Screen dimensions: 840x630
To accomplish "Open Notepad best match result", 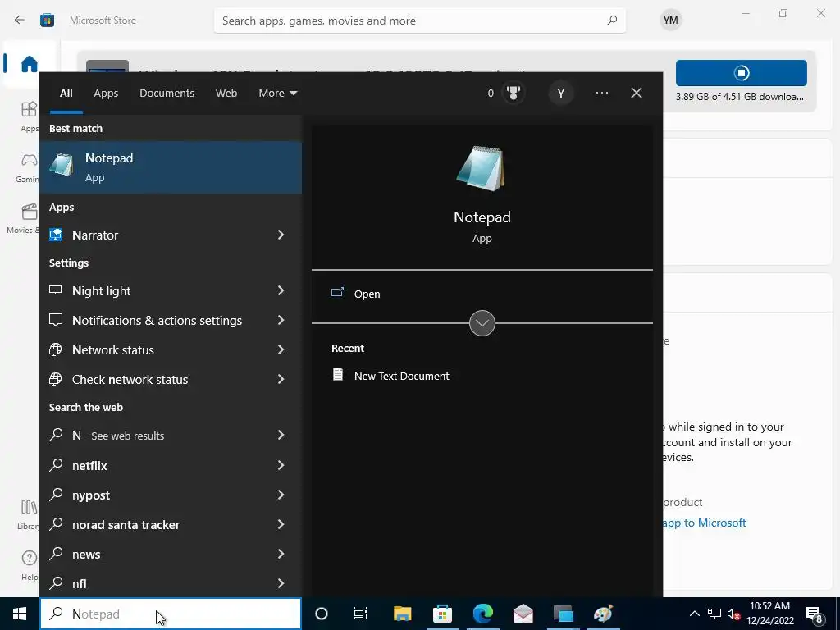I will pyautogui.click(x=171, y=167).
